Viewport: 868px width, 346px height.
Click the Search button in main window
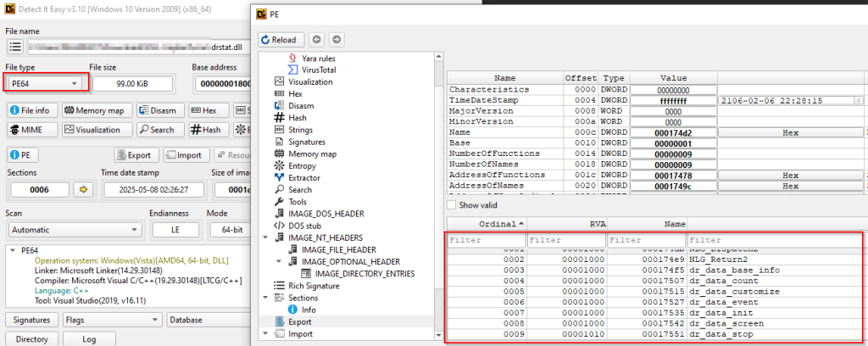click(x=159, y=130)
